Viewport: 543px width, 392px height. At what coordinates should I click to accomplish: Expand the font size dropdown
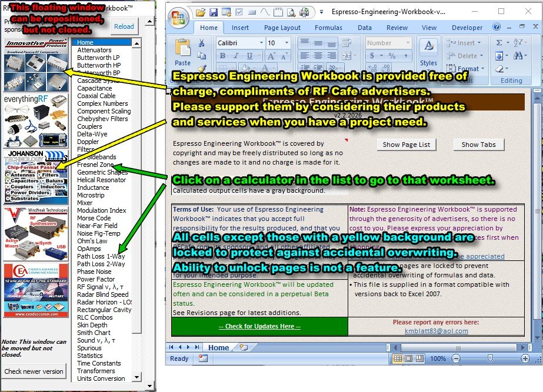click(287, 43)
